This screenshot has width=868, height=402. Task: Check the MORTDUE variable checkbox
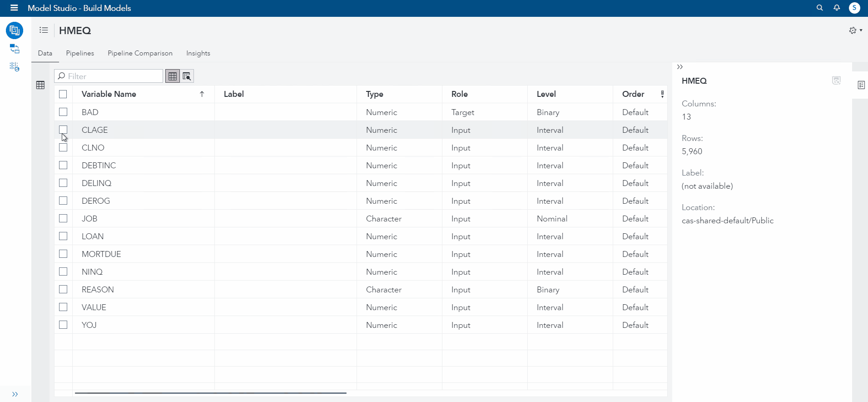pyautogui.click(x=63, y=254)
